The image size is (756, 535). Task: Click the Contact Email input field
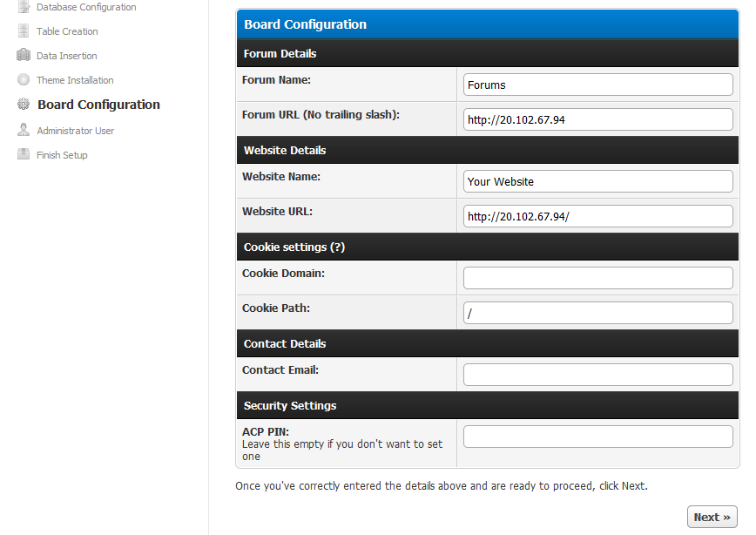click(597, 375)
